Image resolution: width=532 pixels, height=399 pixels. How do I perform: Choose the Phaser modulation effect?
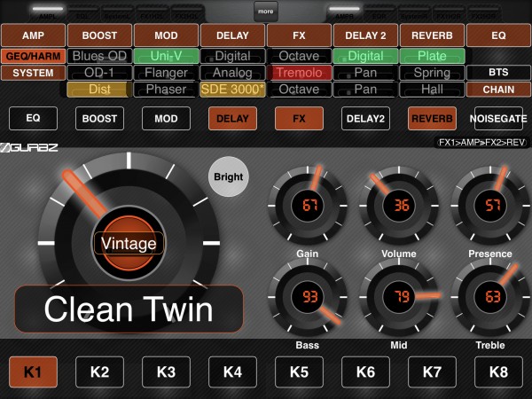click(x=166, y=90)
